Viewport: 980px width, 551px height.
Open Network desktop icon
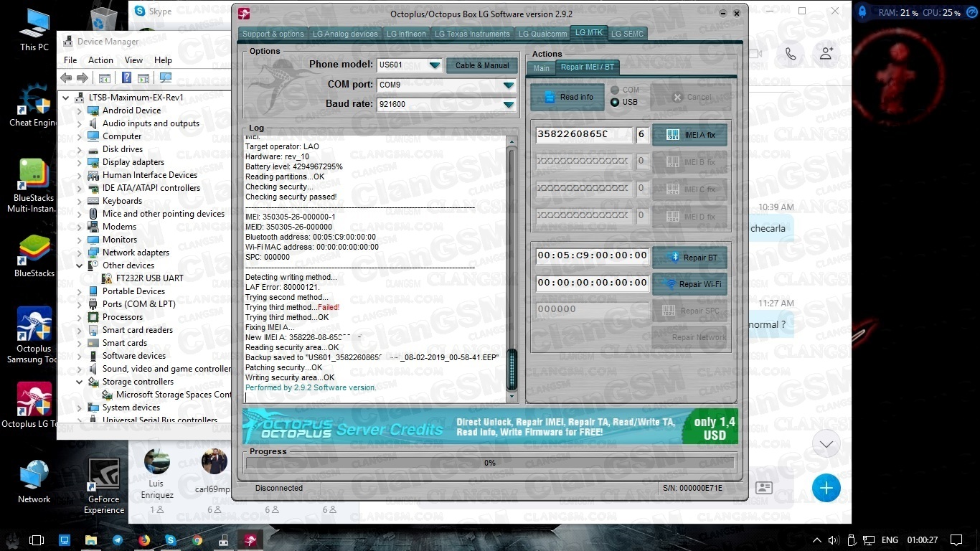34,482
